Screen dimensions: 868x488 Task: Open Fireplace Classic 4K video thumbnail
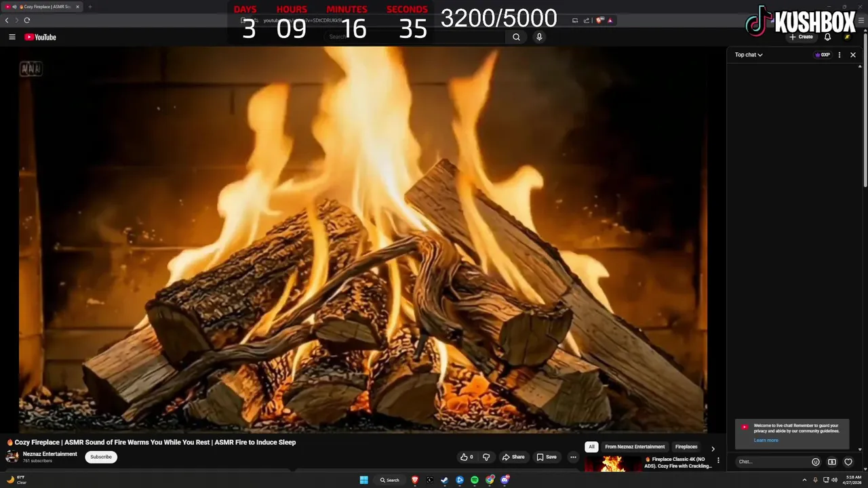click(612, 464)
